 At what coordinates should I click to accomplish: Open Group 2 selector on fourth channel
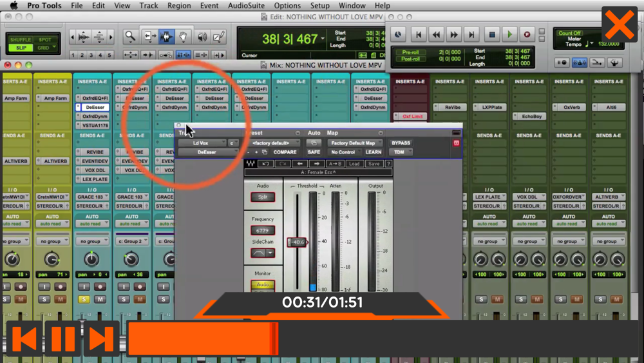pyautogui.click(x=131, y=241)
